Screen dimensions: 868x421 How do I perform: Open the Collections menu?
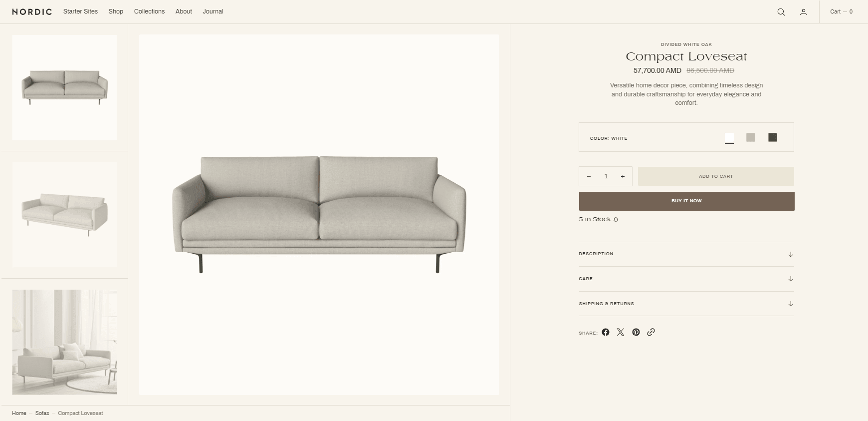pyautogui.click(x=149, y=11)
